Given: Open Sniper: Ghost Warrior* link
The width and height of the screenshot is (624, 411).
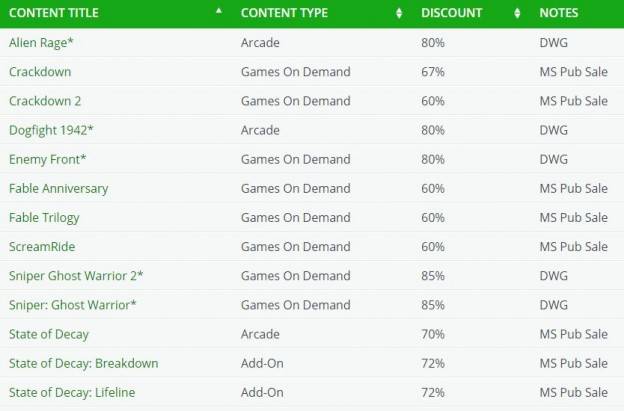Looking at the screenshot, I should pyautogui.click(x=72, y=305).
